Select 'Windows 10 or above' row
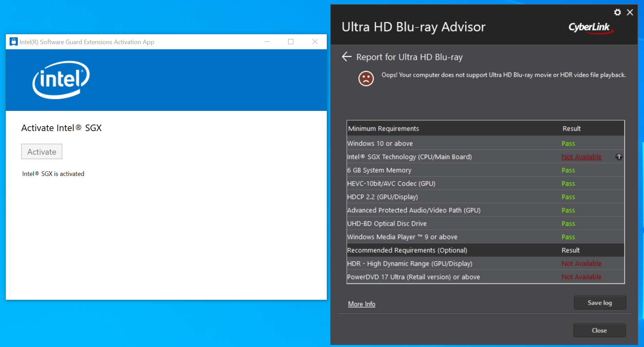 click(486, 143)
